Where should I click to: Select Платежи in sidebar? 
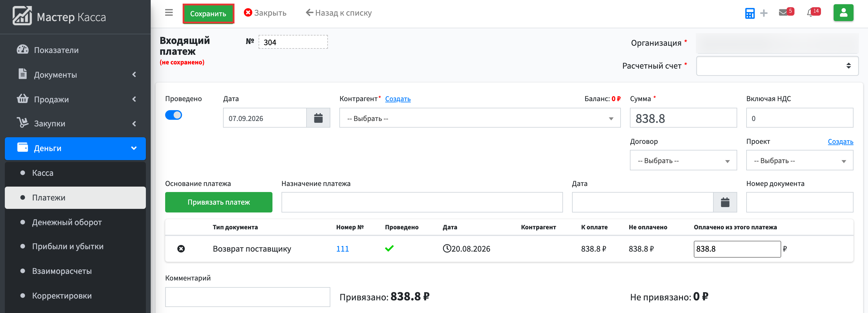(x=75, y=197)
